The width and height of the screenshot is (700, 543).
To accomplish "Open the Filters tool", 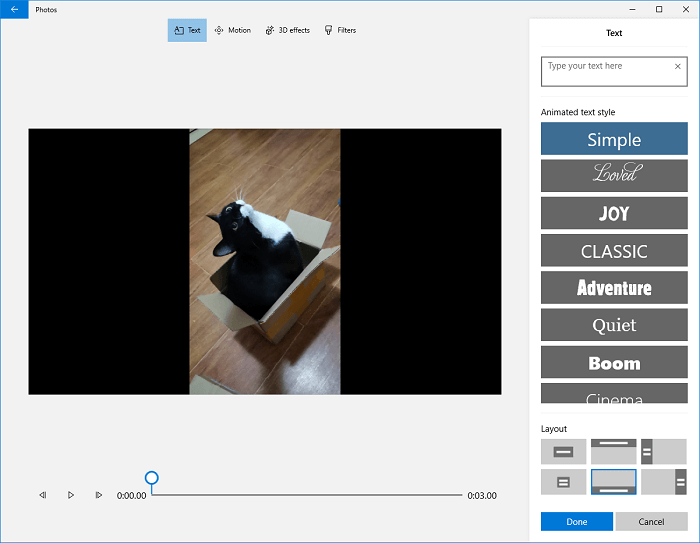I will coord(340,30).
